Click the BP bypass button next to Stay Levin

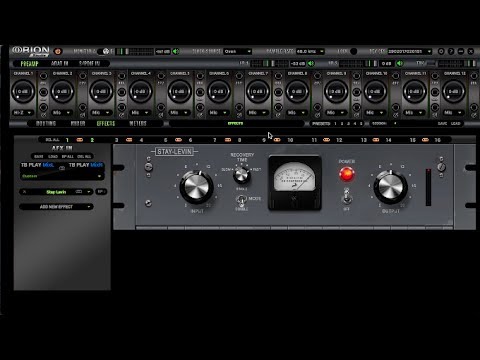[101, 192]
